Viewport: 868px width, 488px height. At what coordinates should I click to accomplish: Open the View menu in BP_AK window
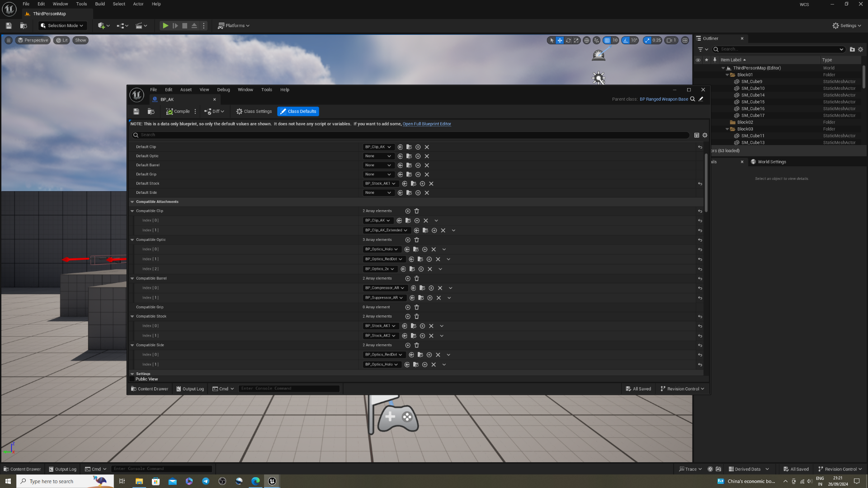tap(204, 90)
